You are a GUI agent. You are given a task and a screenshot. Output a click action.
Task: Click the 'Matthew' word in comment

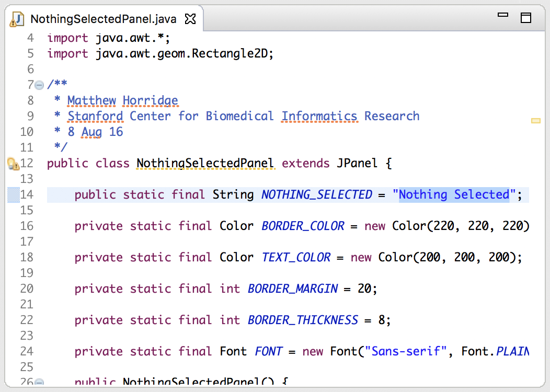tap(91, 101)
